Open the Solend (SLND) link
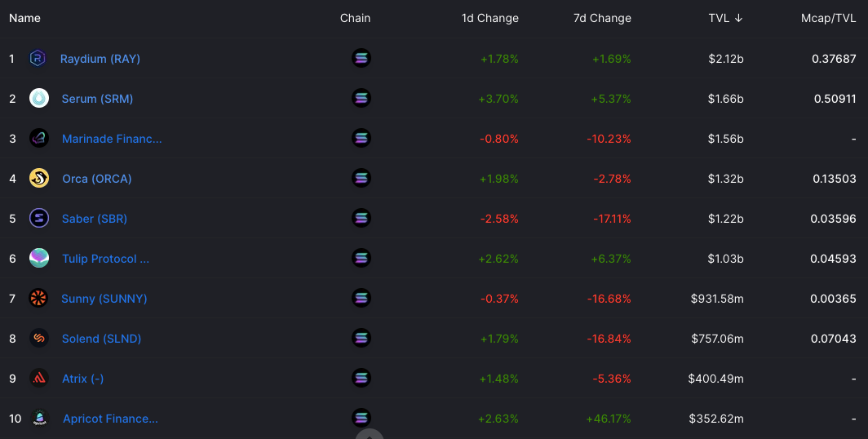Screen dimensions: 868x439 click(101, 339)
